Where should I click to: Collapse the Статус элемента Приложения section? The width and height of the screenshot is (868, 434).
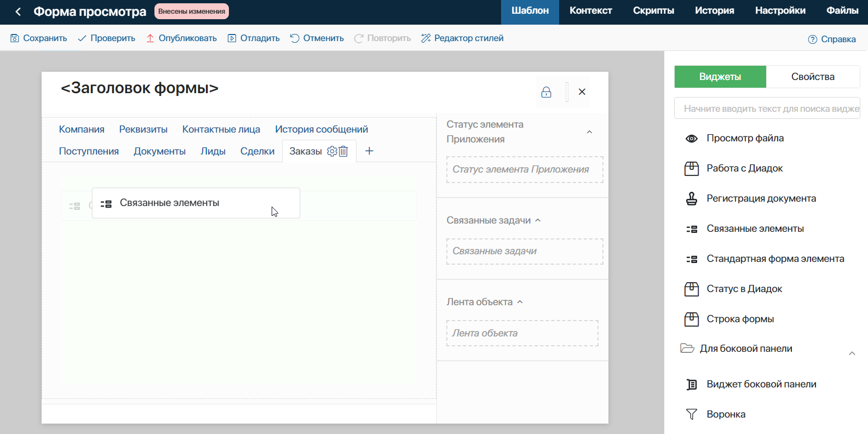pyautogui.click(x=589, y=132)
